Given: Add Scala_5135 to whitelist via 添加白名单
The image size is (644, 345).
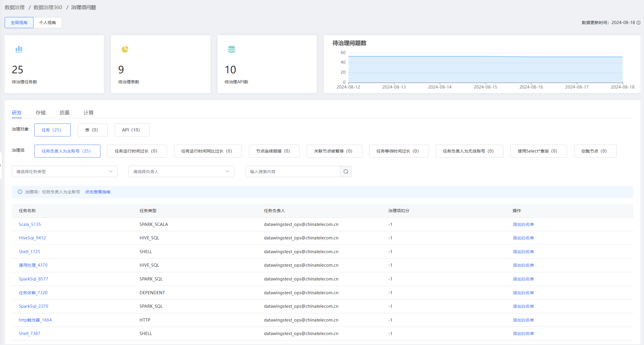Looking at the screenshot, I should [x=523, y=224].
